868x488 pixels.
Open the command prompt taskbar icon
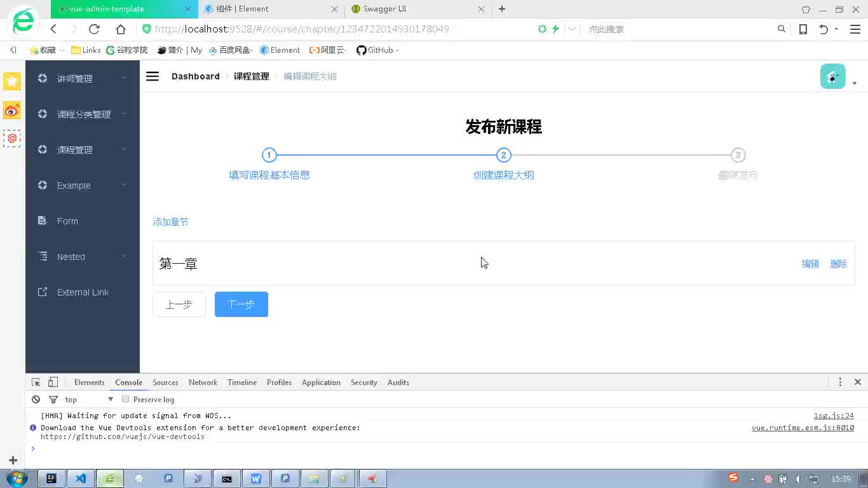pyautogui.click(x=227, y=478)
